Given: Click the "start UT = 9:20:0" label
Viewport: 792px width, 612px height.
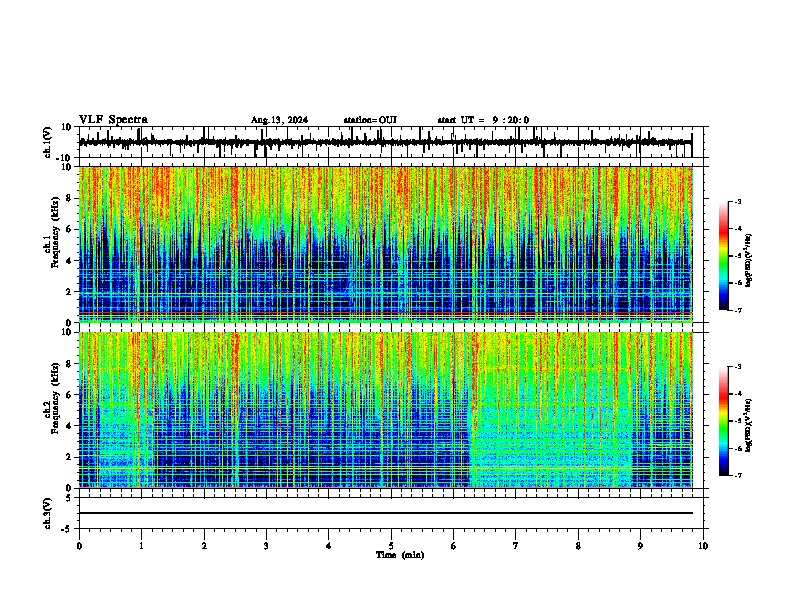Looking at the screenshot, I should point(483,120).
